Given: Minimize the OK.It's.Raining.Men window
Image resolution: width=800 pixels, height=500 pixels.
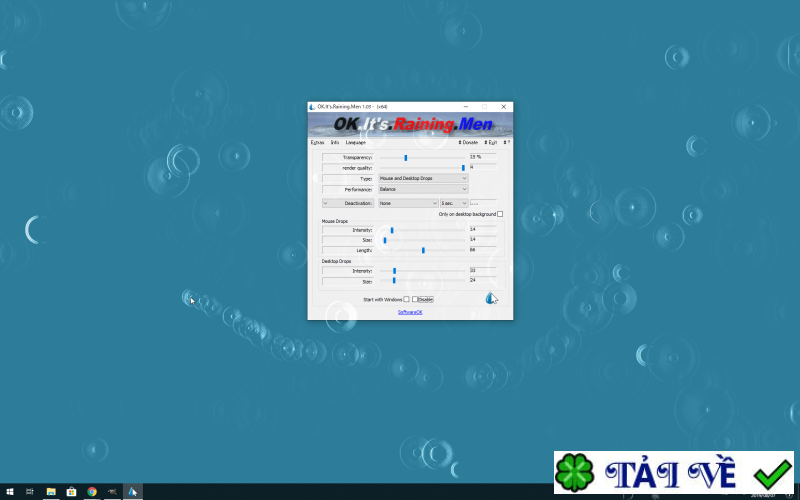Looking at the screenshot, I should (466, 107).
